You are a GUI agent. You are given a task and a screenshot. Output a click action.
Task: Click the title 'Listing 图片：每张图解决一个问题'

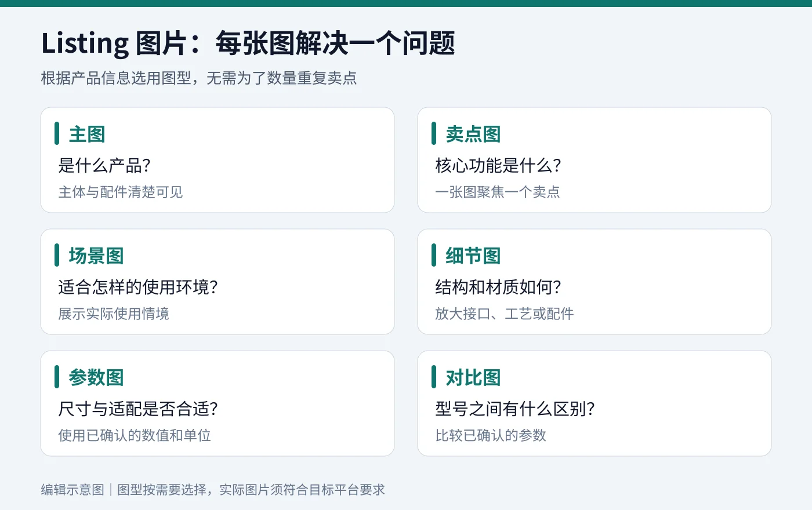click(x=248, y=43)
